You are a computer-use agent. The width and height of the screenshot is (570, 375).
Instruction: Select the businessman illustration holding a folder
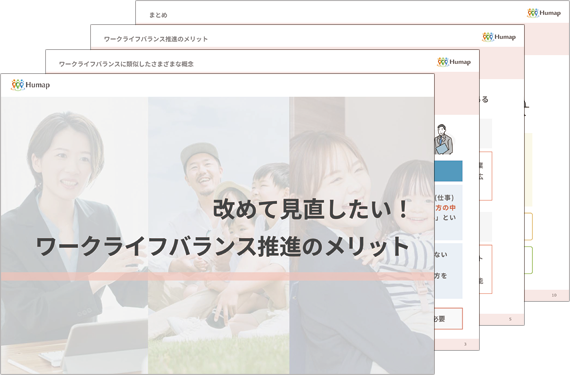[x=443, y=140]
